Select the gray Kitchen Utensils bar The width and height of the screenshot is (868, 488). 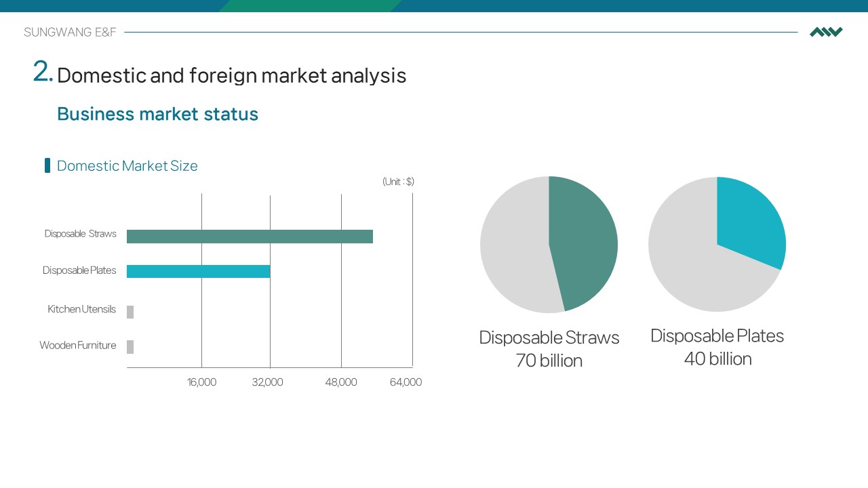(x=130, y=312)
